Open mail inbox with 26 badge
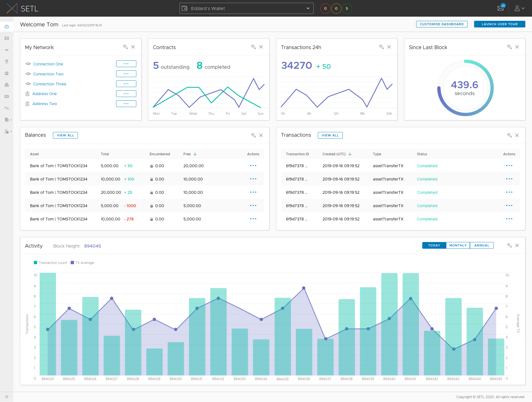Image resolution: width=532 pixels, height=402 pixels. [x=501, y=8]
